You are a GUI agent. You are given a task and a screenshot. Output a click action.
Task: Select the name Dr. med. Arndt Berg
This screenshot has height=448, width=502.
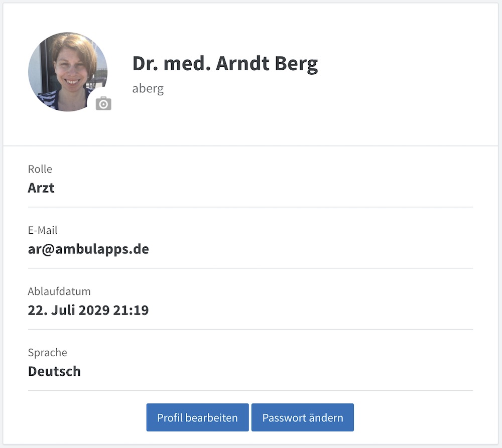(225, 64)
